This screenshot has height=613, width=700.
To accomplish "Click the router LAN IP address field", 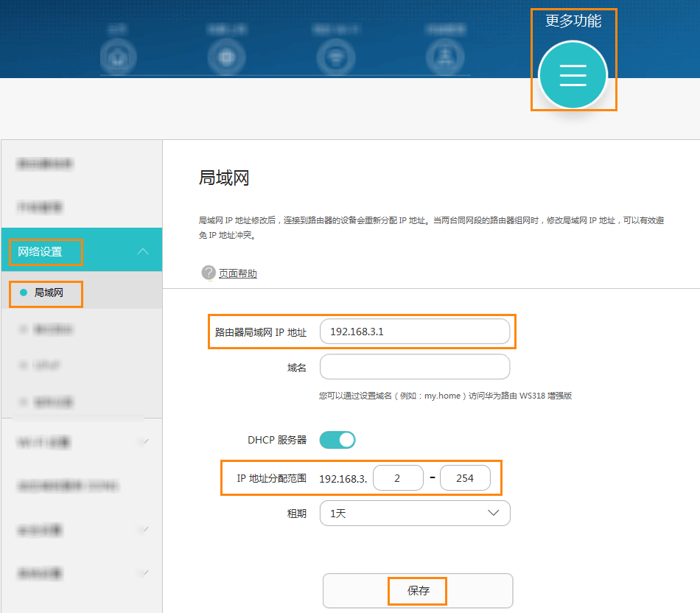I will coord(415,332).
